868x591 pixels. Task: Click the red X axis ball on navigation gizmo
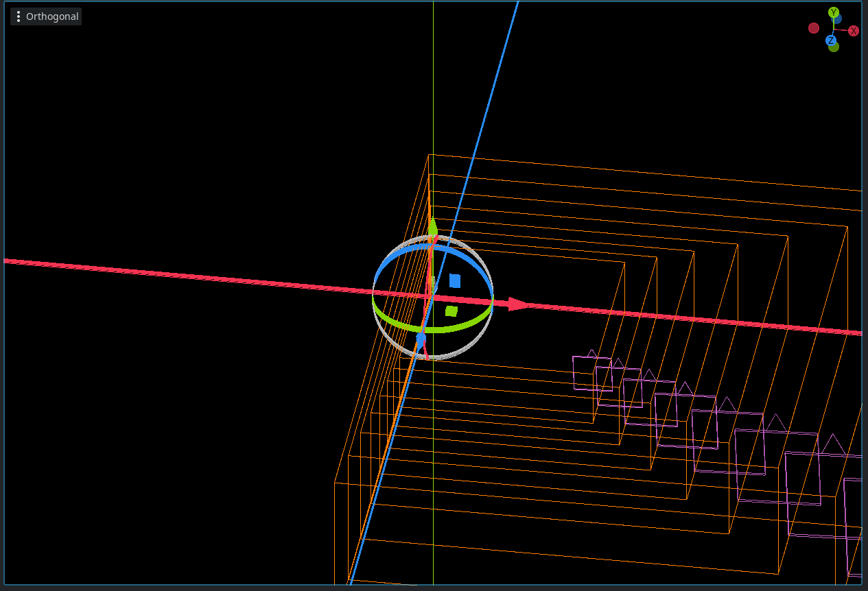[x=853, y=30]
